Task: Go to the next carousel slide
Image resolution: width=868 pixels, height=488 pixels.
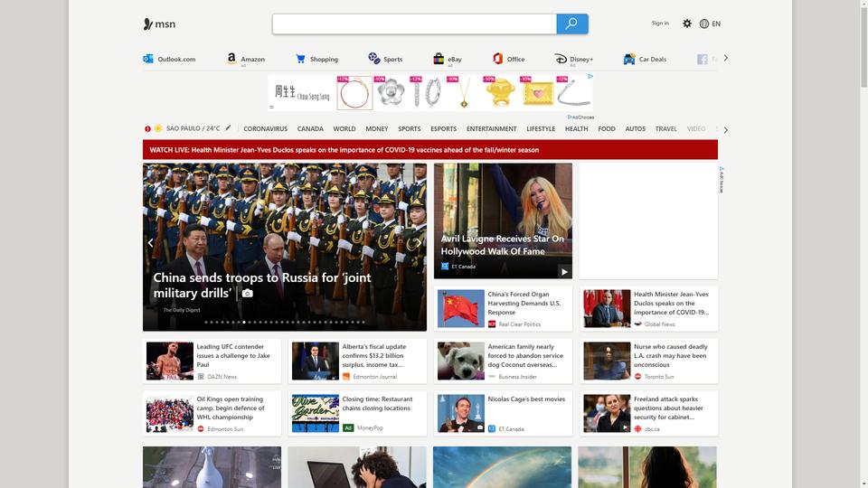Action: click(x=419, y=242)
